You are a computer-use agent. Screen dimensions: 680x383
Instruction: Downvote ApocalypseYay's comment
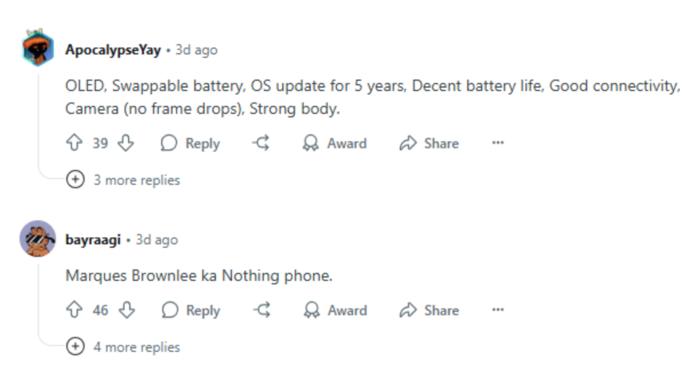pyautogui.click(x=126, y=143)
